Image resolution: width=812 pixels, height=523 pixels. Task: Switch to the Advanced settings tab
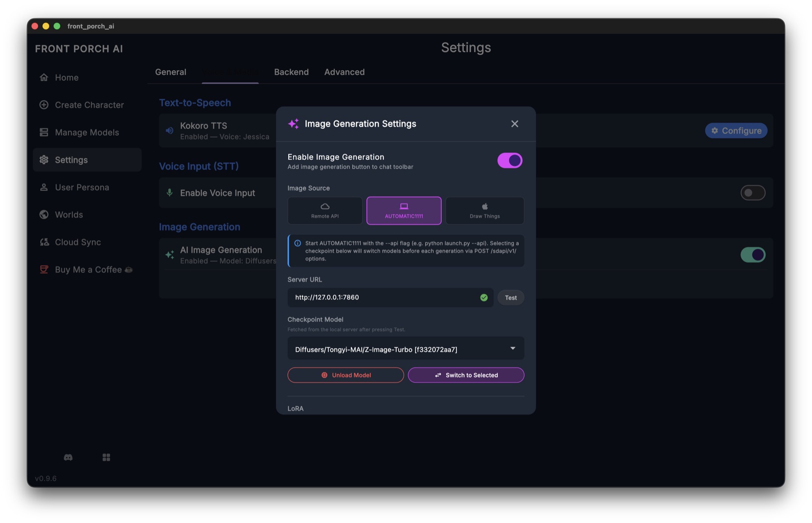(x=344, y=72)
